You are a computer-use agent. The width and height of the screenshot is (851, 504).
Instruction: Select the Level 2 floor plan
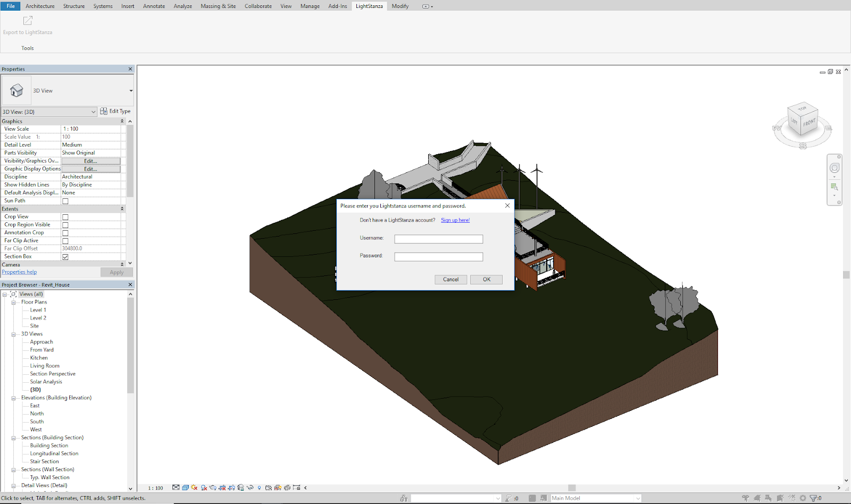click(x=38, y=318)
